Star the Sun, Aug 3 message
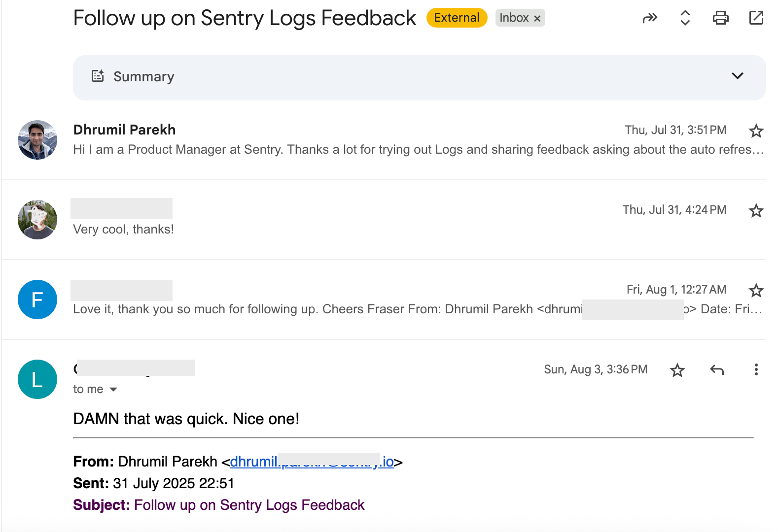Viewport: 778px width, 532px height. coord(677,370)
